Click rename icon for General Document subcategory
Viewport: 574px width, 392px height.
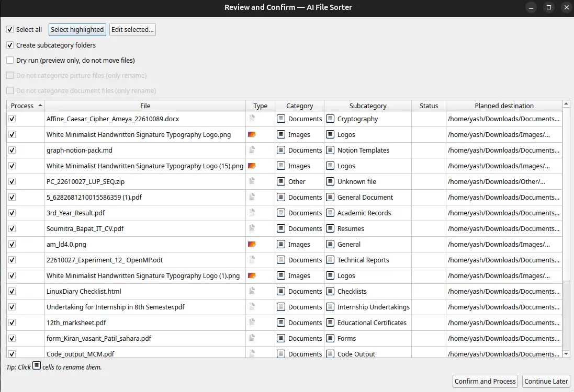(x=330, y=197)
